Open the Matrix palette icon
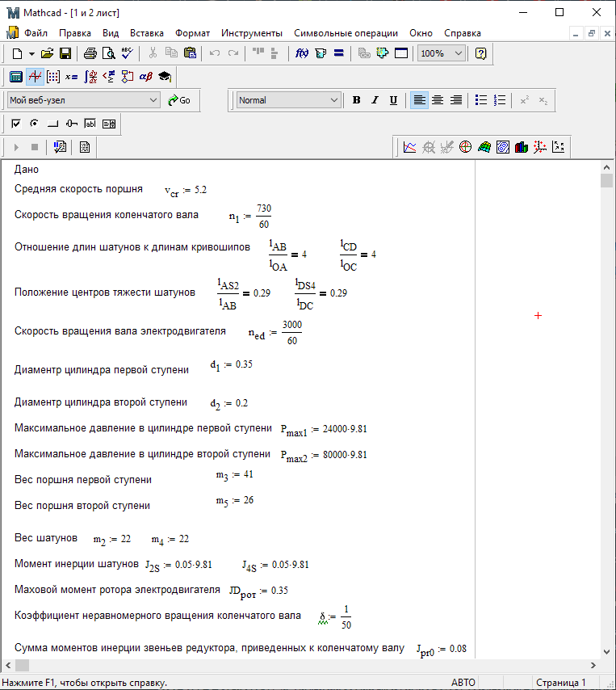616x690 pixels. (x=53, y=77)
